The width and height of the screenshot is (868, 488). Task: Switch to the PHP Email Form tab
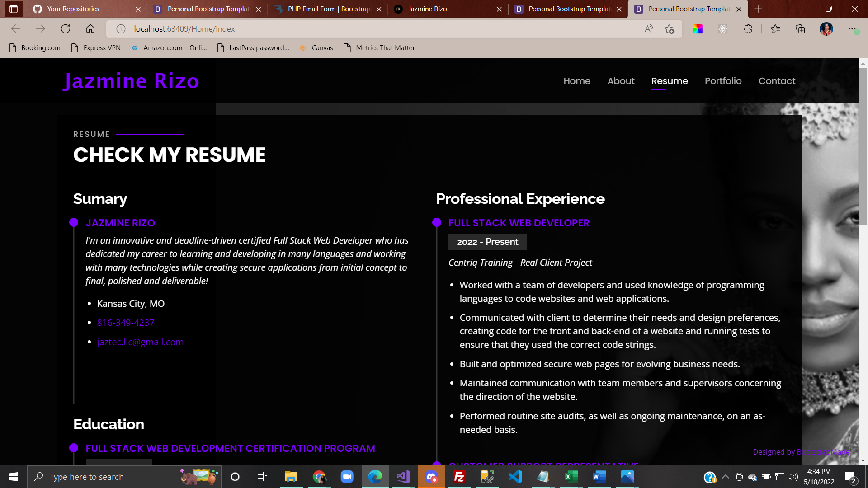tap(329, 9)
